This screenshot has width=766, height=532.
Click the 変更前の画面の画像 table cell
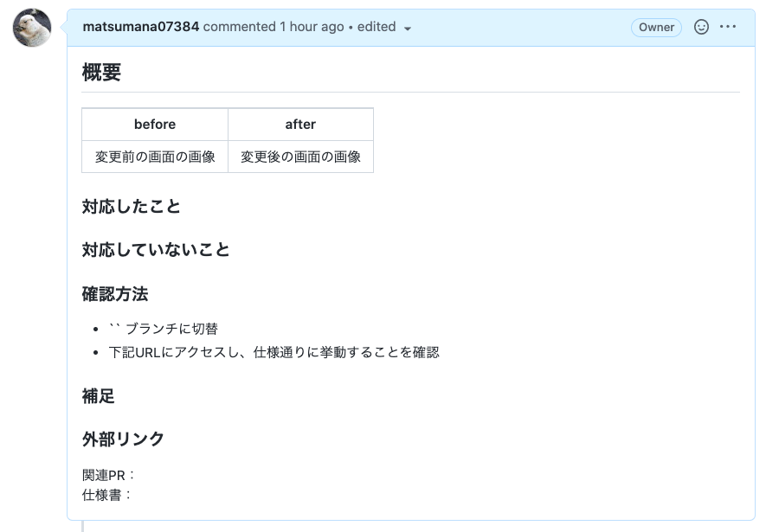[154, 156]
